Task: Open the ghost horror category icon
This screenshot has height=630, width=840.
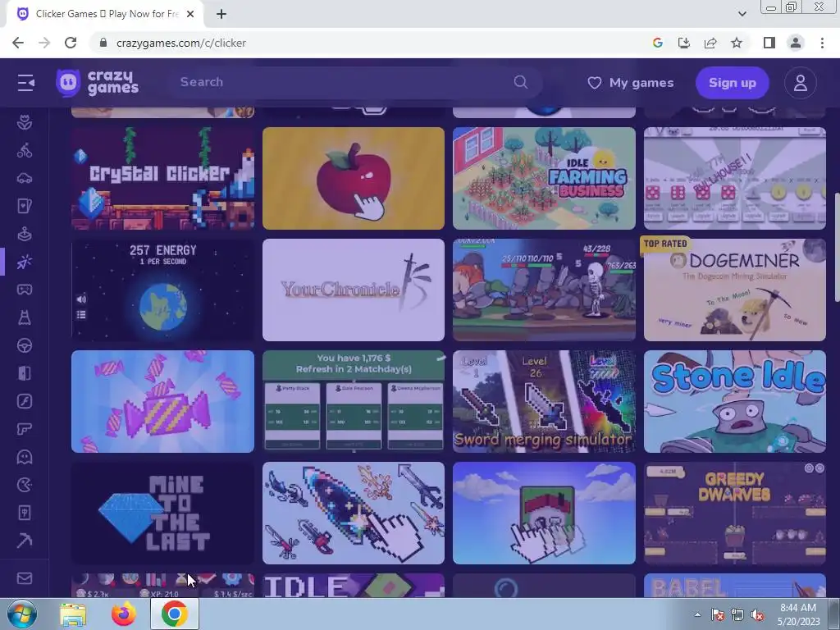Action: point(25,457)
